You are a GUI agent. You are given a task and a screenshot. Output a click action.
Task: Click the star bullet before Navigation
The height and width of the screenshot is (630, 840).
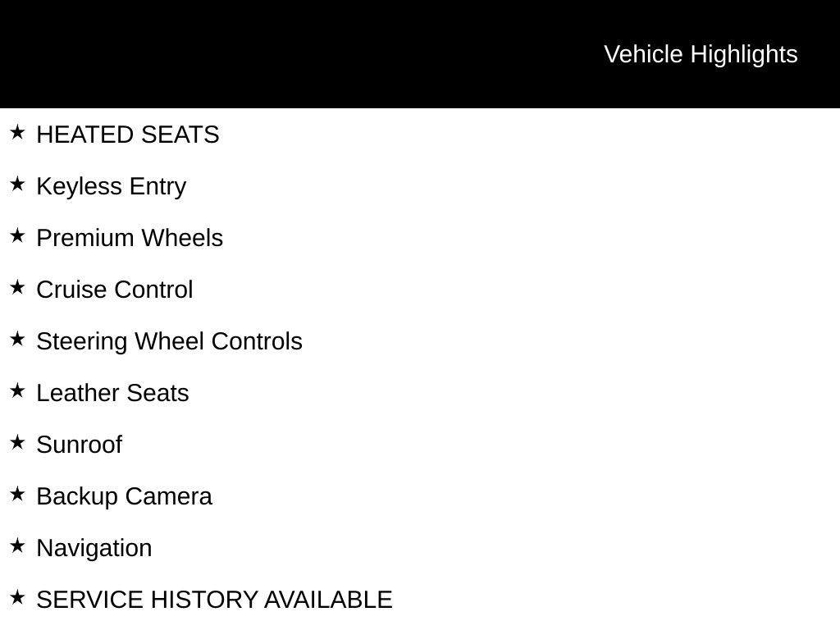(x=17, y=546)
